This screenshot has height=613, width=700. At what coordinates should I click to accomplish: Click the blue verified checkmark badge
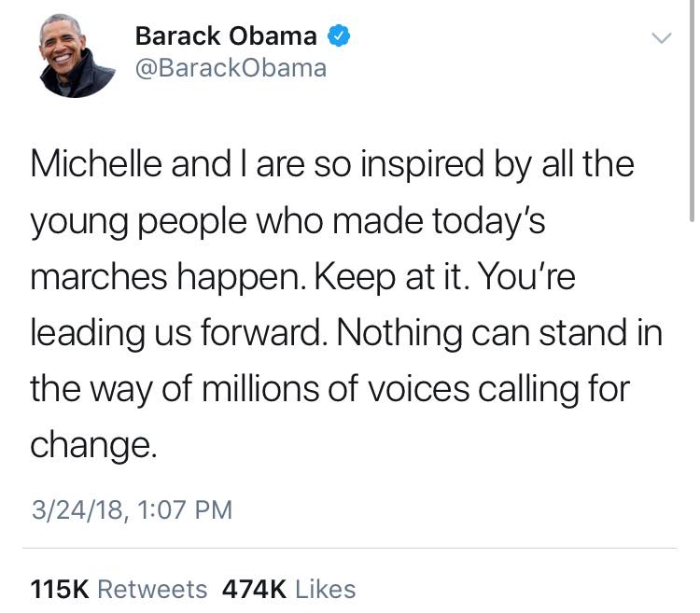click(x=339, y=36)
